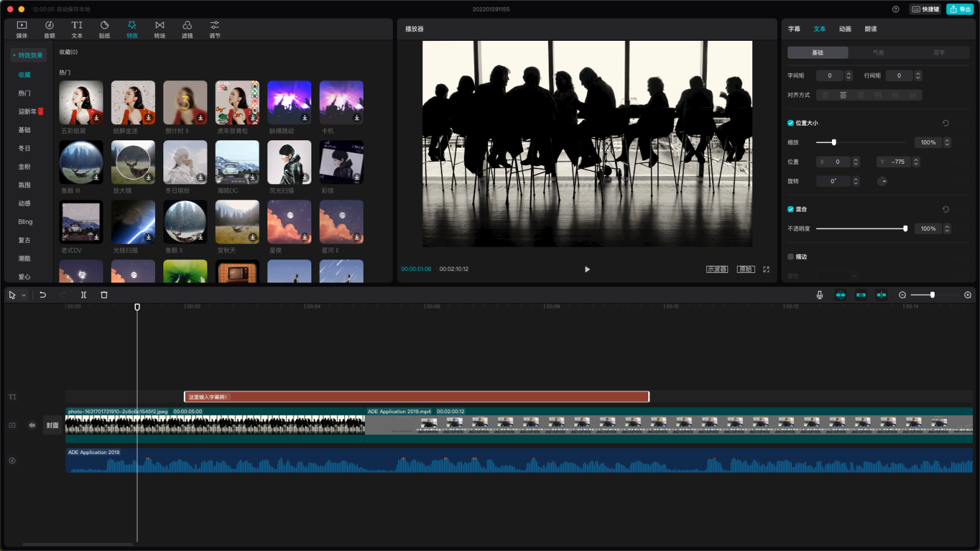980x551 pixels.
Task: Open the 颜色 stroke color dropdown
Action: (837, 275)
